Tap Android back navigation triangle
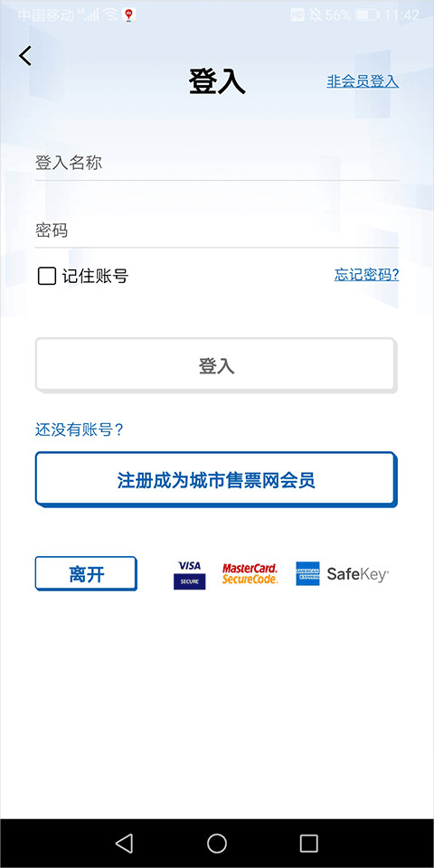434x868 pixels. [124, 843]
